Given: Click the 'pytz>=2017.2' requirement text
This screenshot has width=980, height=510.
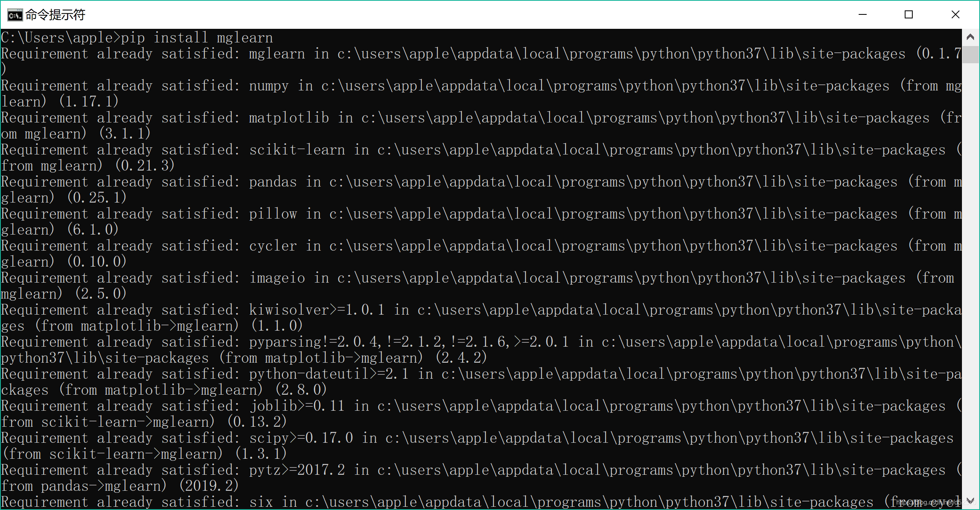Looking at the screenshot, I should [297, 470].
